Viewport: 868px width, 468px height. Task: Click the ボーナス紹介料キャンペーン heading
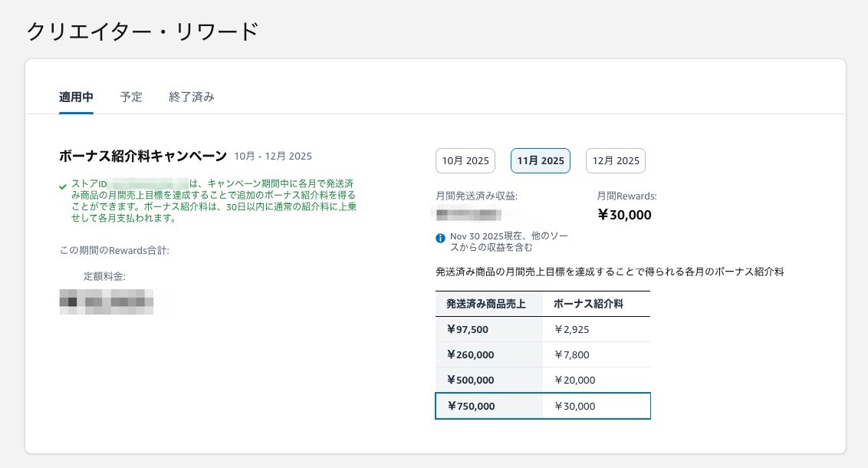143,156
